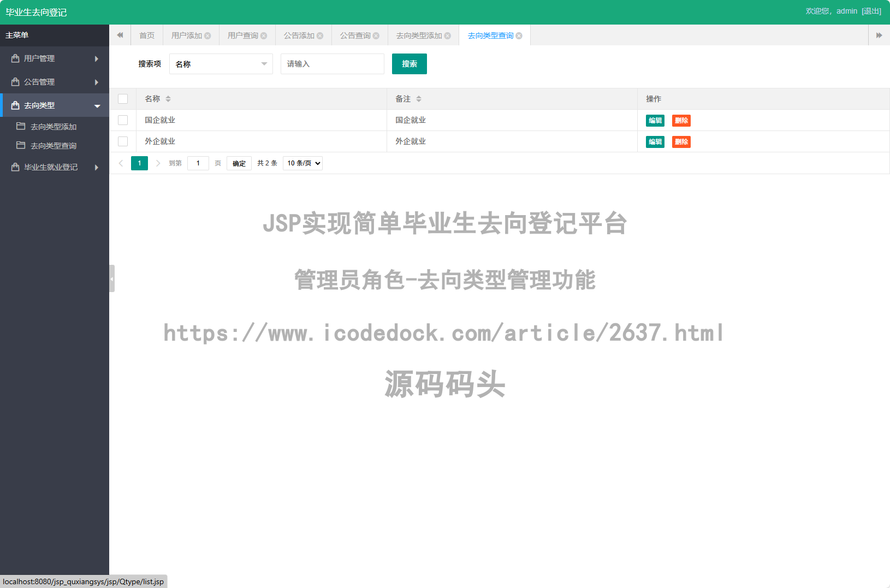Open the 10条/页 page size dropdown
The width and height of the screenshot is (890, 588).
click(x=302, y=163)
